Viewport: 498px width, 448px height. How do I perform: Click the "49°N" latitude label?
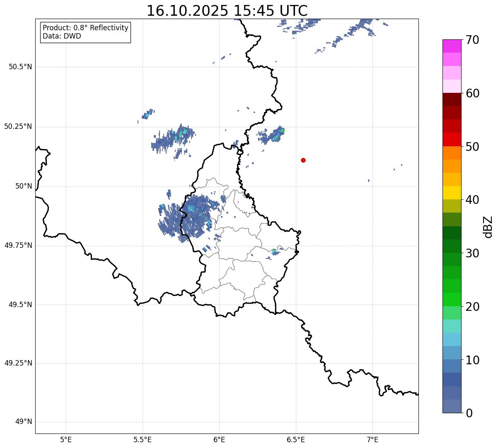click(x=24, y=422)
